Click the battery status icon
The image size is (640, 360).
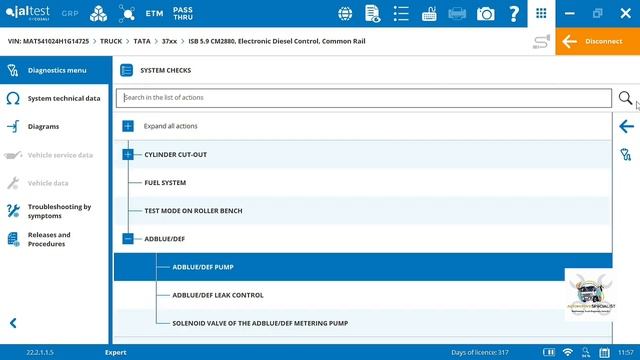[x=549, y=352]
